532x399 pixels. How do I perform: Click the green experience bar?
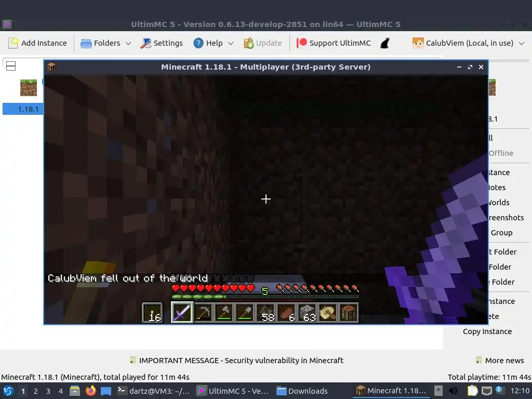tap(265, 297)
